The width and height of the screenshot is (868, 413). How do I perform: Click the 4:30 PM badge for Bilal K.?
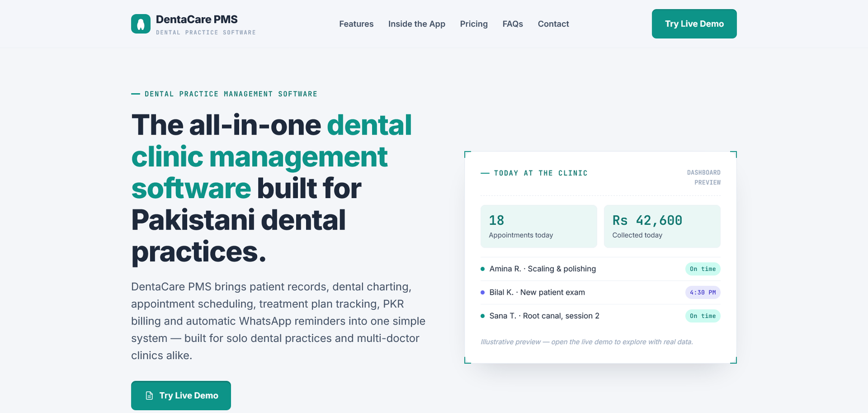703,293
